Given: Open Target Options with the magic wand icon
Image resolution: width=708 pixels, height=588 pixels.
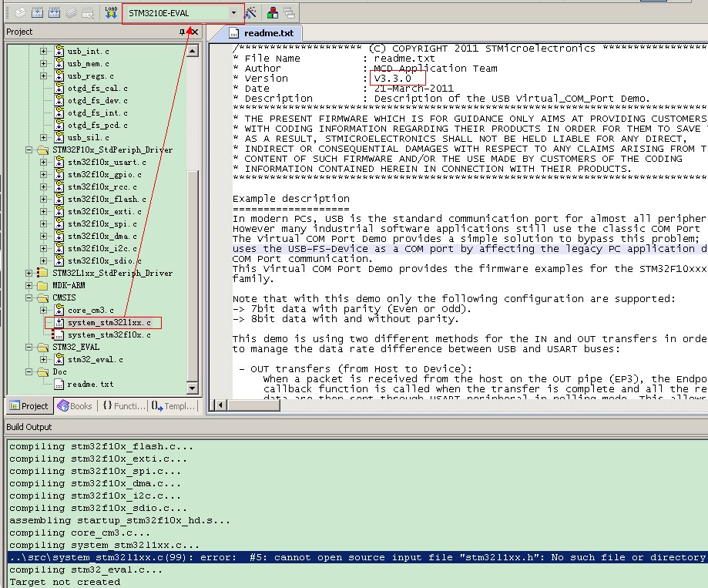Looking at the screenshot, I should pyautogui.click(x=251, y=13).
